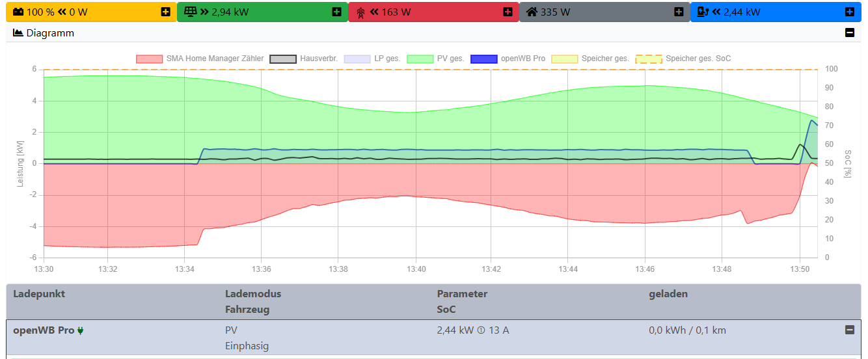This screenshot has width=868, height=359.
Task: Click the SoC sub-header under Parameter
Action: pos(446,309)
